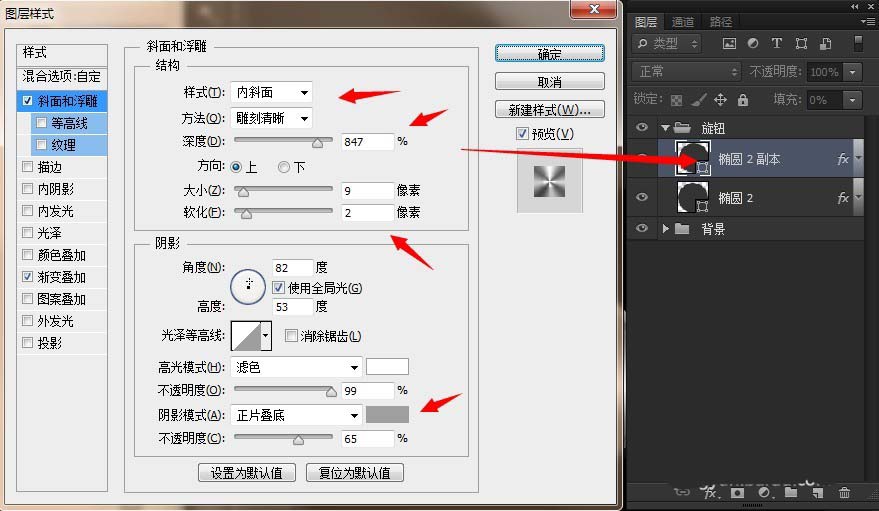Select the 下 (Down) direction radio button
The image size is (879, 511).
coord(284,167)
